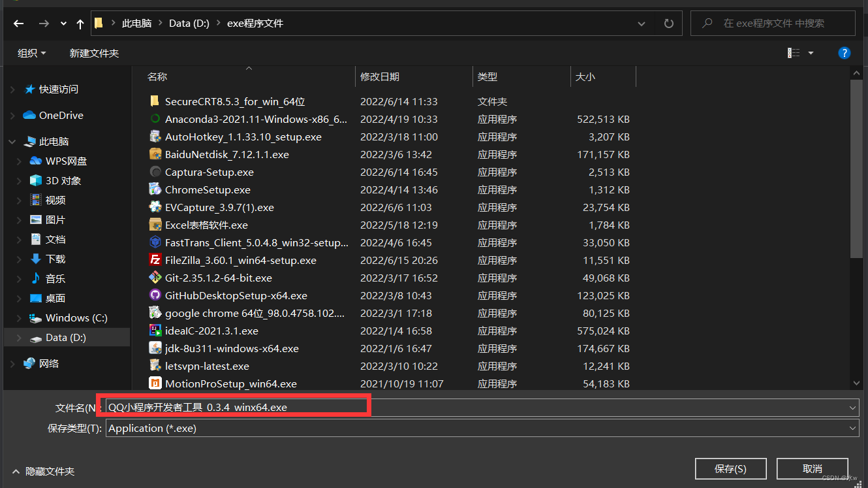The width and height of the screenshot is (868, 488).
Task: Select Captura-Setup.exe icon
Action: tap(155, 172)
